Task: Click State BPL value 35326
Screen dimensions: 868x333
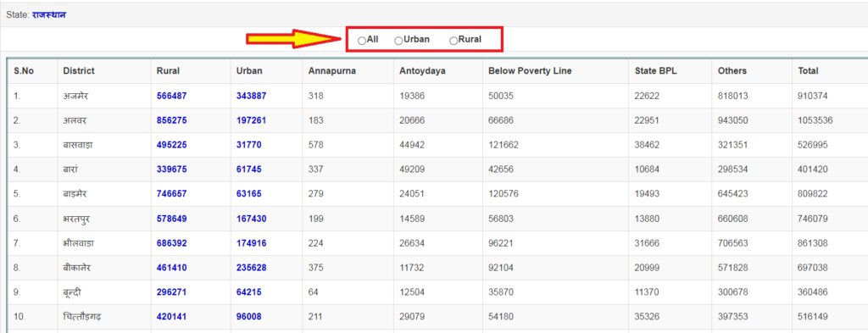Action: click(647, 317)
